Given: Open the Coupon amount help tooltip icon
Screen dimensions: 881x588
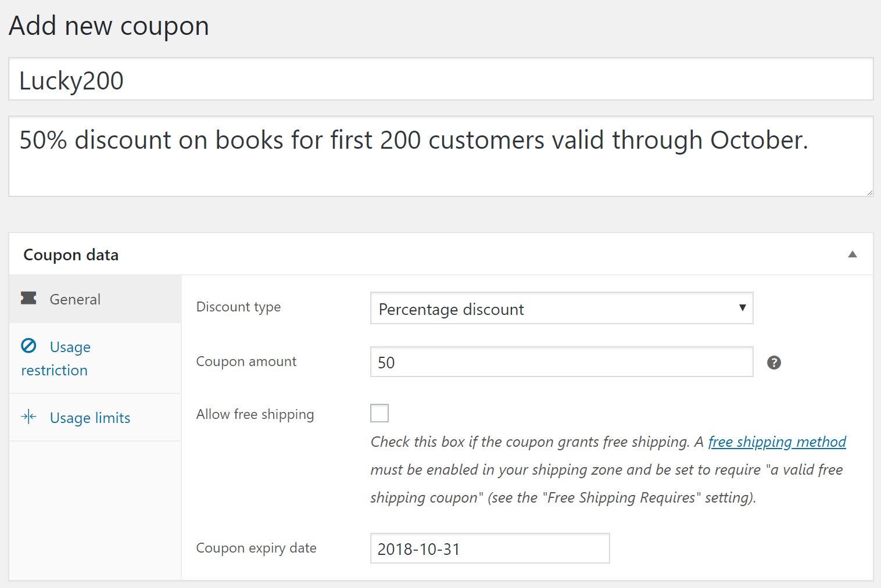Looking at the screenshot, I should [773, 362].
